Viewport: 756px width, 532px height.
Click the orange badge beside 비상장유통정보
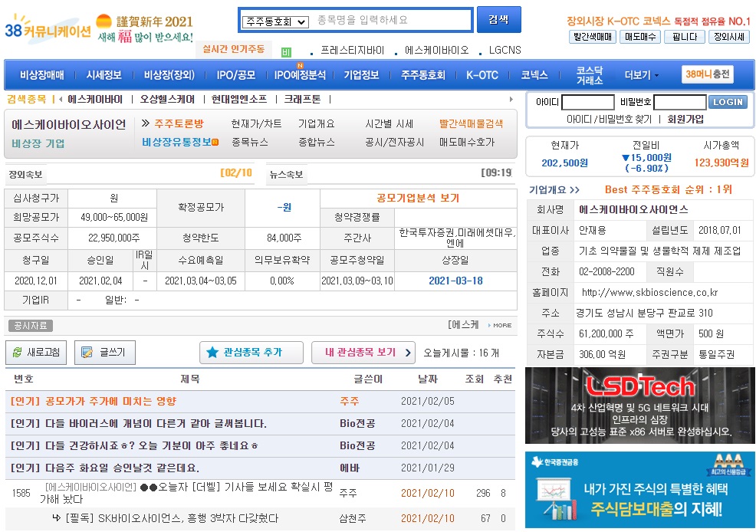[x=215, y=142]
